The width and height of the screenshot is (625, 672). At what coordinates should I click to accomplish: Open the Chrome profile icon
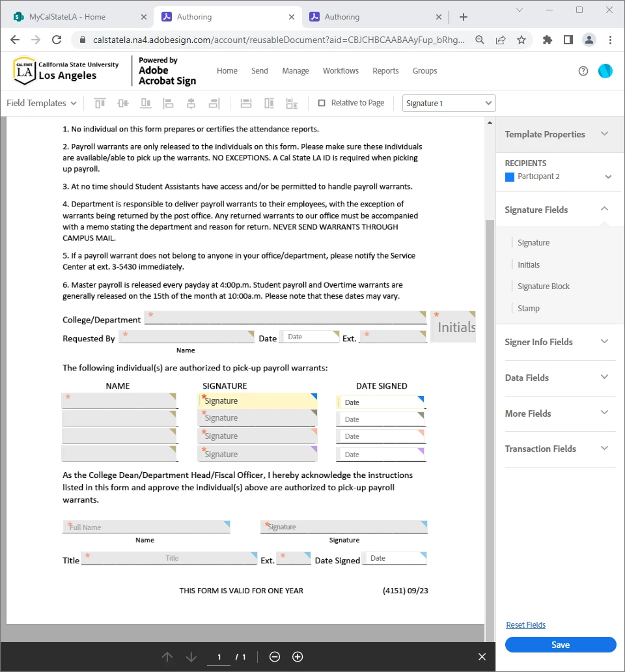589,40
